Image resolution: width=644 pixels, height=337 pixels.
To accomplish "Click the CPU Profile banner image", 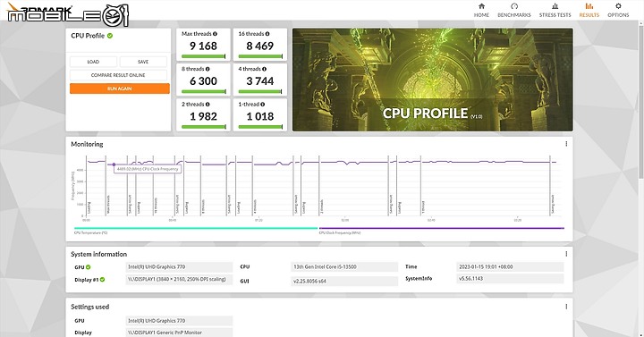I will pyautogui.click(x=433, y=80).
